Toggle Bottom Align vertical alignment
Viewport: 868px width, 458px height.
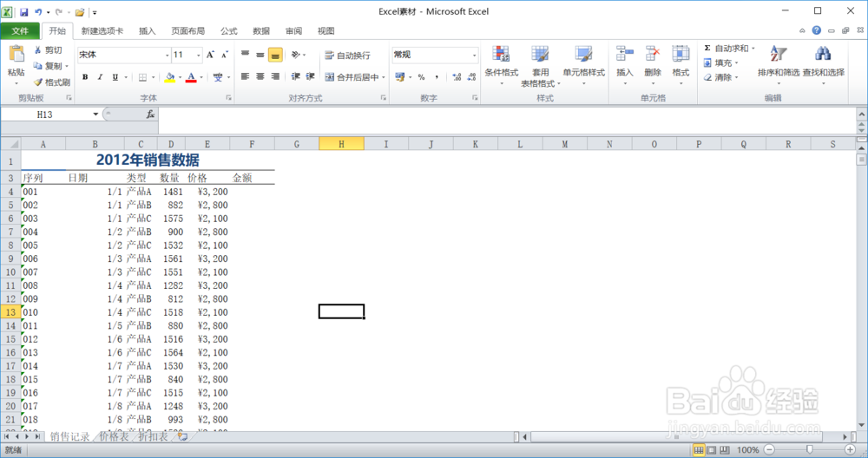(275, 55)
